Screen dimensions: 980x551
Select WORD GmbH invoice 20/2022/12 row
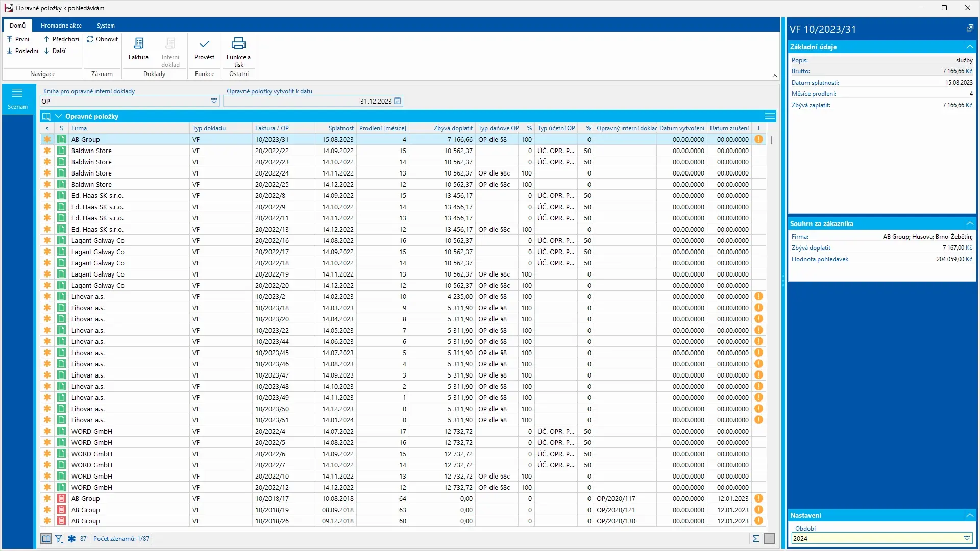tap(403, 487)
